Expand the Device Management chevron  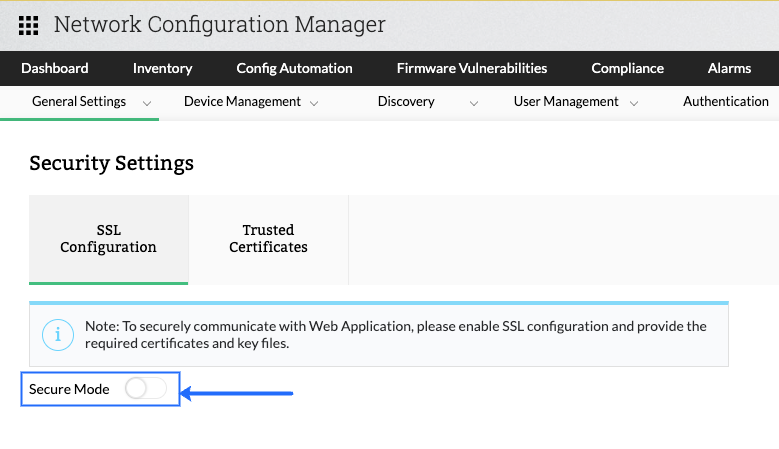314,102
